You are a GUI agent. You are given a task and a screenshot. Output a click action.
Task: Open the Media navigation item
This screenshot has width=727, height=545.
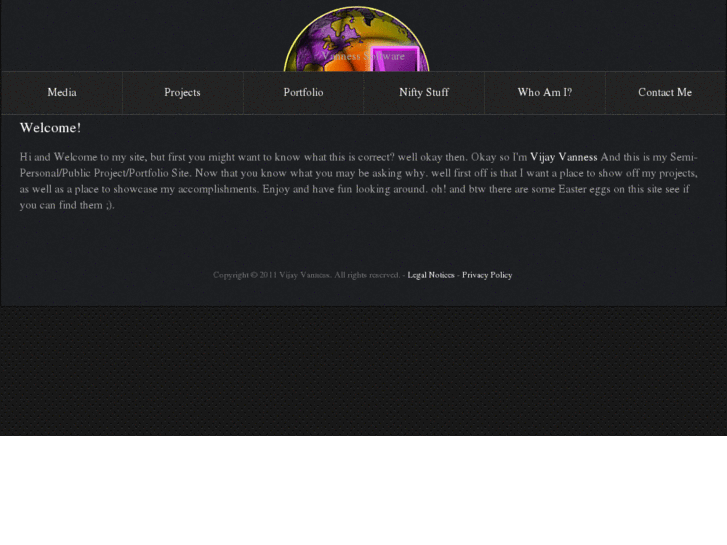[x=62, y=92]
